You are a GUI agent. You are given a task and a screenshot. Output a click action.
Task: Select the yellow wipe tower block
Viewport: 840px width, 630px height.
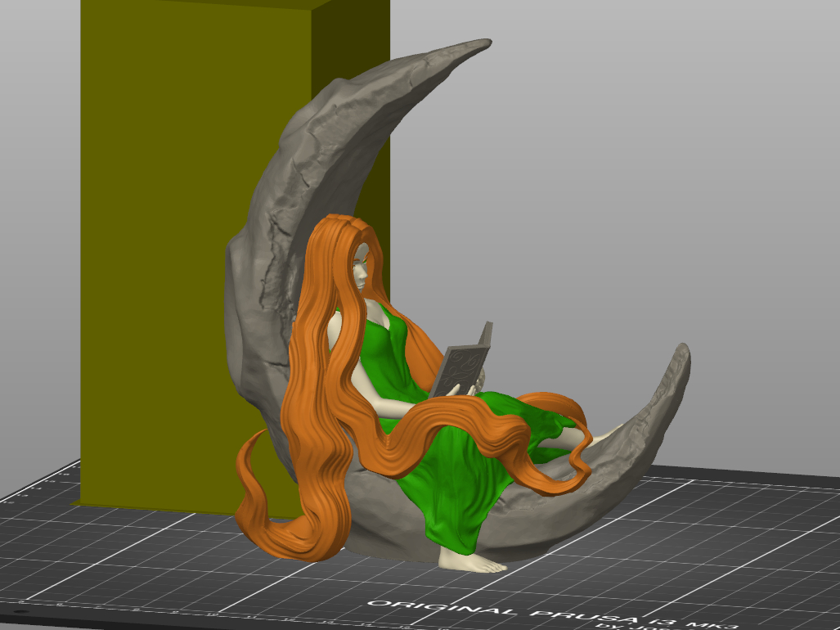coord(164,245)
